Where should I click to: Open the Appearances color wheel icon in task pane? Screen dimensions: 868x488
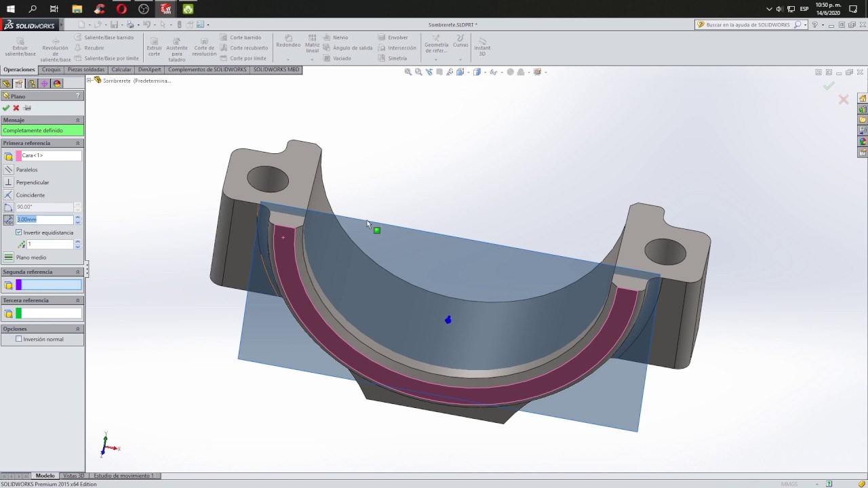[x=863, y=142]
